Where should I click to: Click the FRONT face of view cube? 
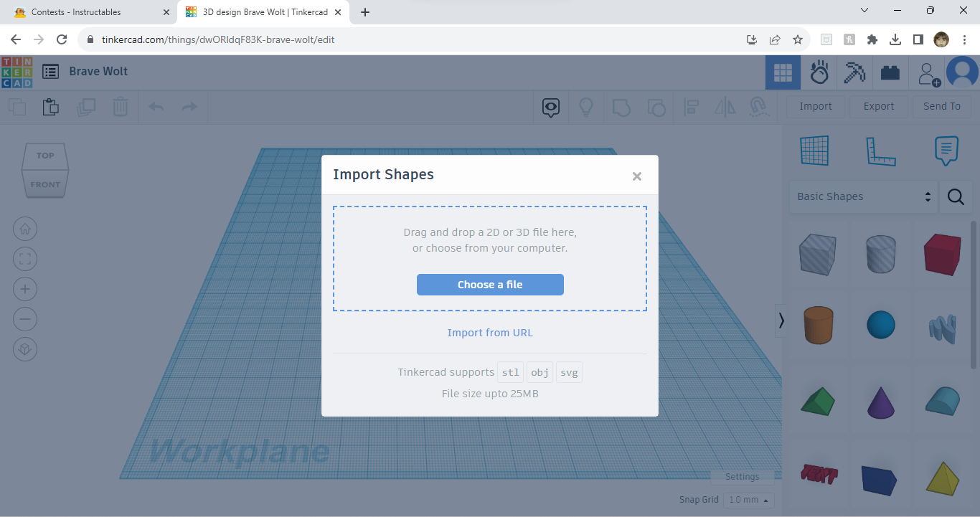[45, 185]
